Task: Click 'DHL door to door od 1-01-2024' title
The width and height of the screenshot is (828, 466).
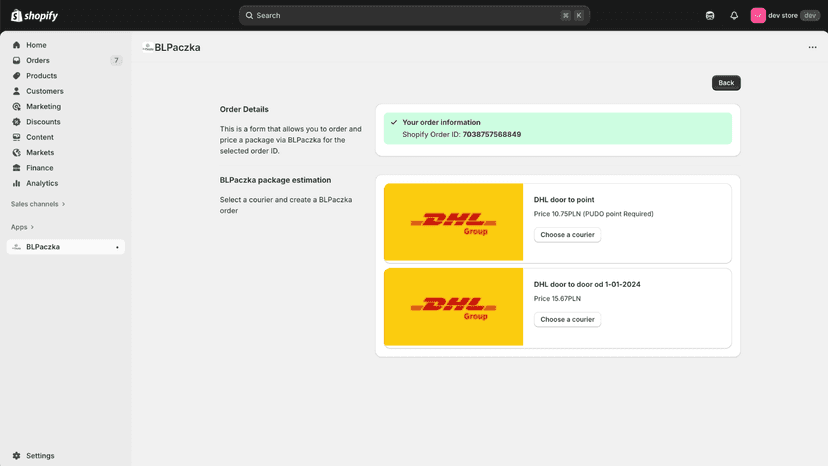Action: 587,284
